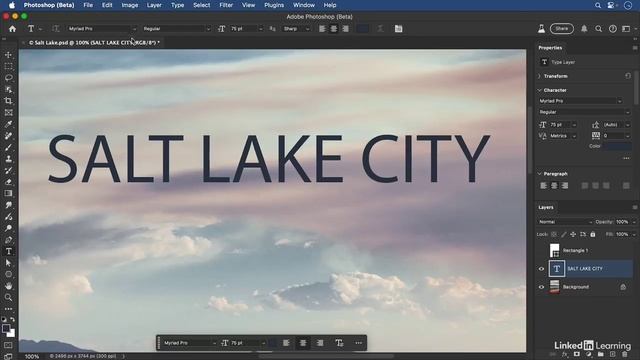The width and height of the screenshot is (640, 360).
Task: Create warped text in options bar
Action: pyautogui.click(x=380, y=29)
